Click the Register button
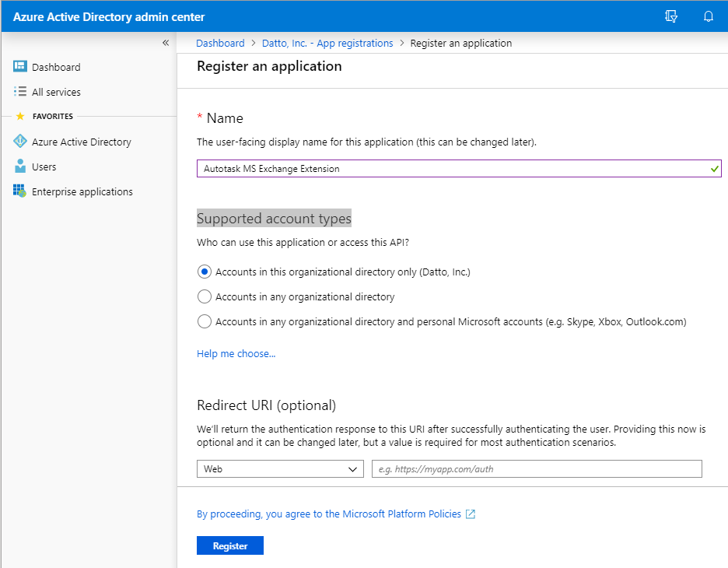 pyautogui.click(x=229, y=545)
